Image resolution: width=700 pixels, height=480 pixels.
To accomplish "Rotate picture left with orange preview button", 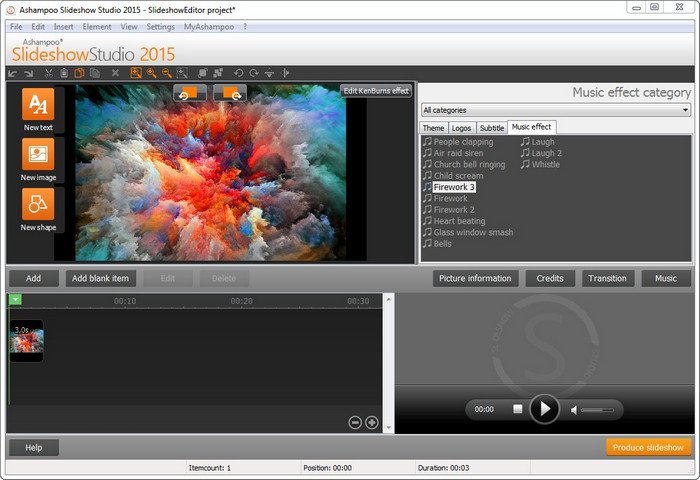I will coord(190,93).
